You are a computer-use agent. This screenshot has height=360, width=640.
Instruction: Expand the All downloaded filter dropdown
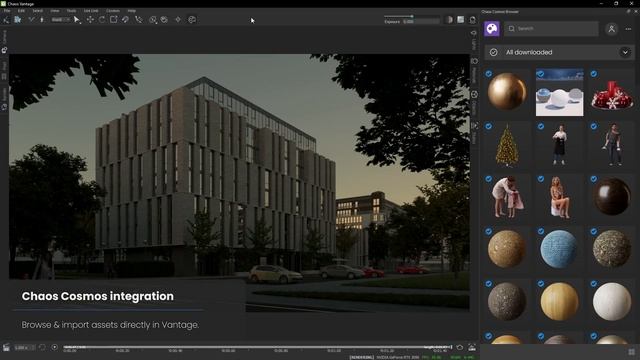tap(625, 52)
